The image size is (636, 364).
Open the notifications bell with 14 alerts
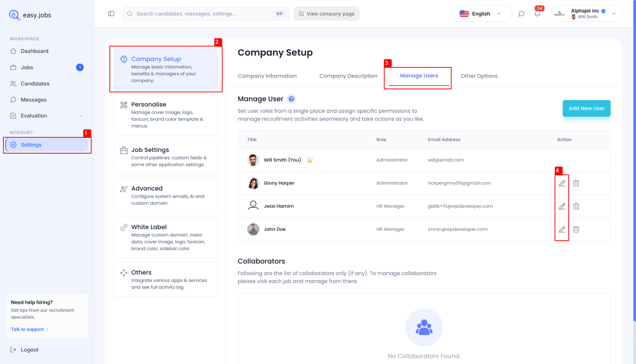(537, 14)
